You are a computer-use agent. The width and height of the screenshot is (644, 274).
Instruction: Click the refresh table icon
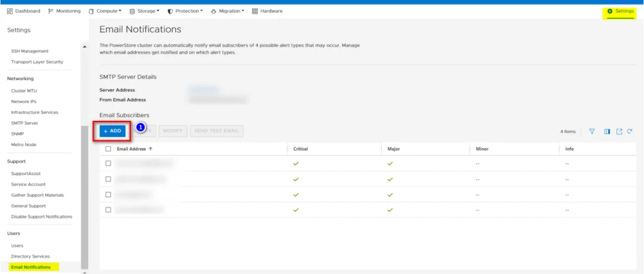coord(629,132)
